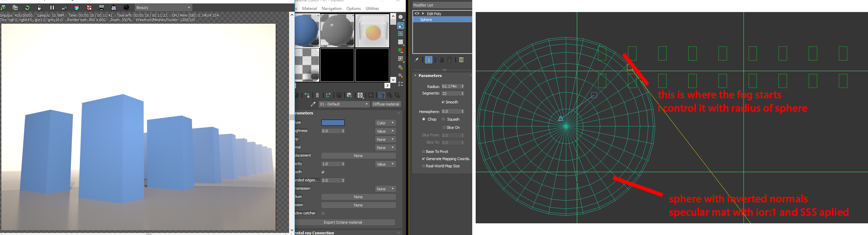Open the Navigation menu
This screenshot has width=868, height=235.
point(331,9)
